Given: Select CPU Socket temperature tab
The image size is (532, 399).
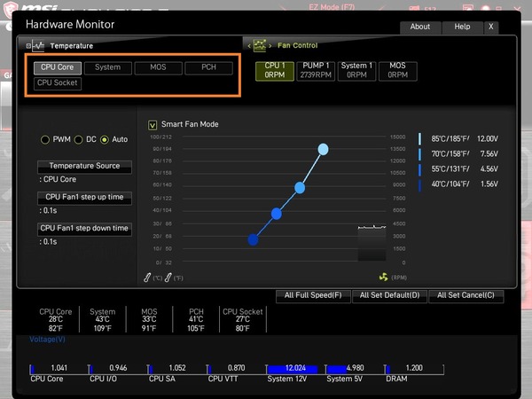Looking at the screenshot, I should [x=58, y=83].
